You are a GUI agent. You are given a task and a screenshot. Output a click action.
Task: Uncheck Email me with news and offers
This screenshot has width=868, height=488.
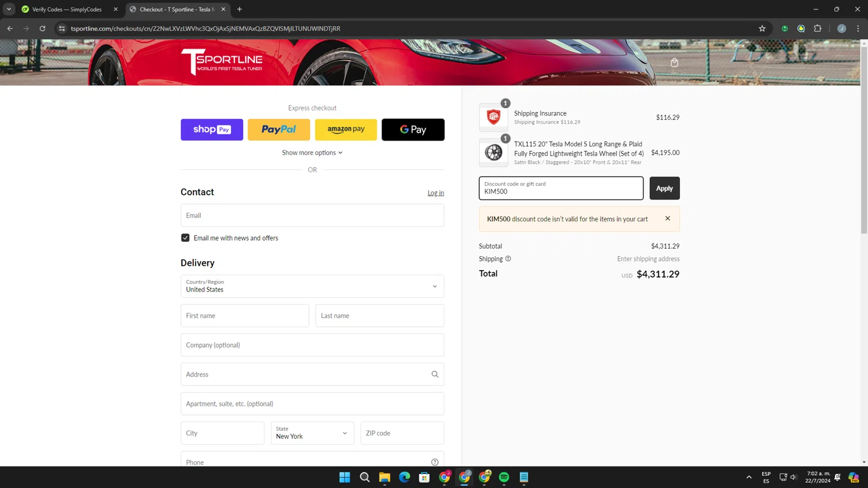(x=185, y=238)
